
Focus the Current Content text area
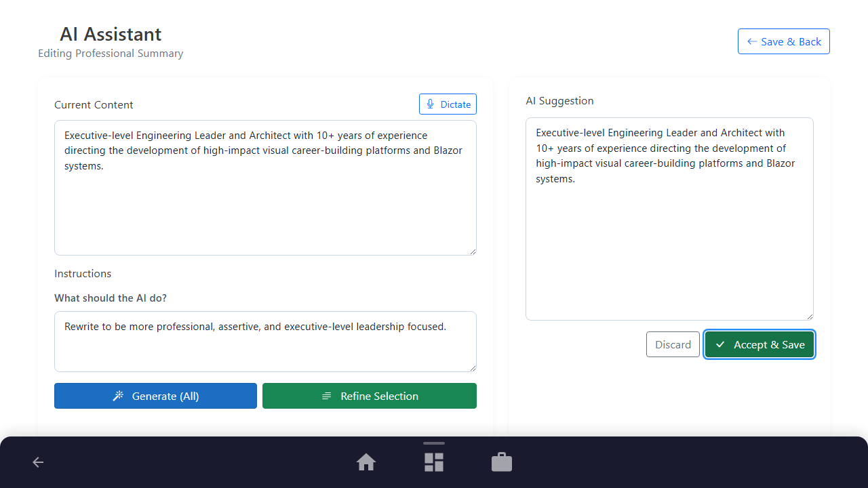pyautogui.click(x=265, y=188)
